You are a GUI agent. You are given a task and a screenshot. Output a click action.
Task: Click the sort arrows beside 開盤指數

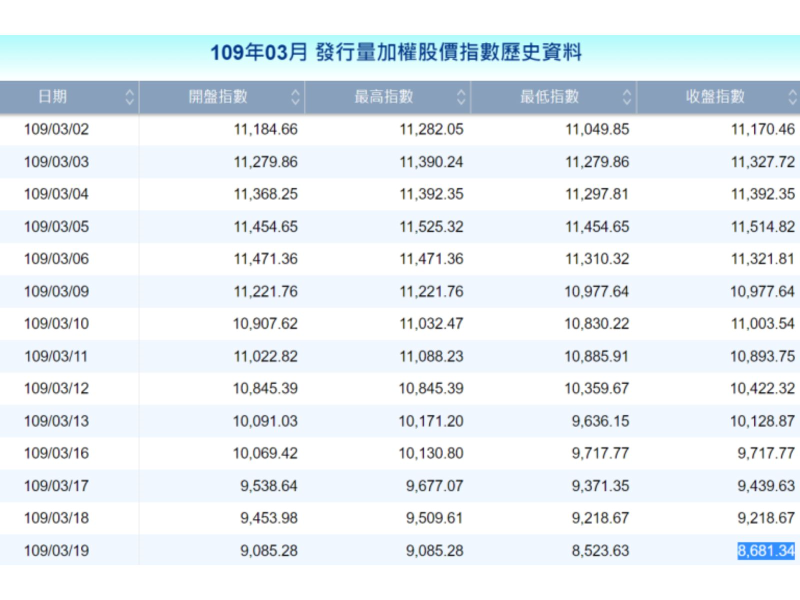pos(295,97)
